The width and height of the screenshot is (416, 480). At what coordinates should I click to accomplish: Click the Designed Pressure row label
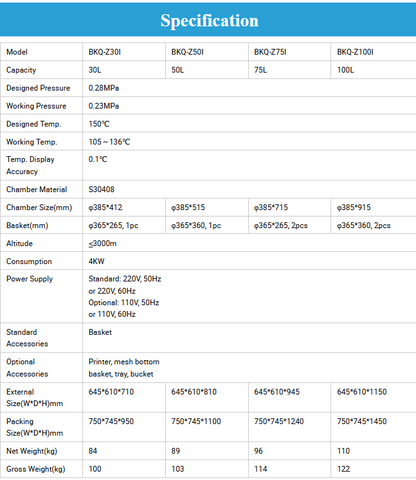[38, 88]
